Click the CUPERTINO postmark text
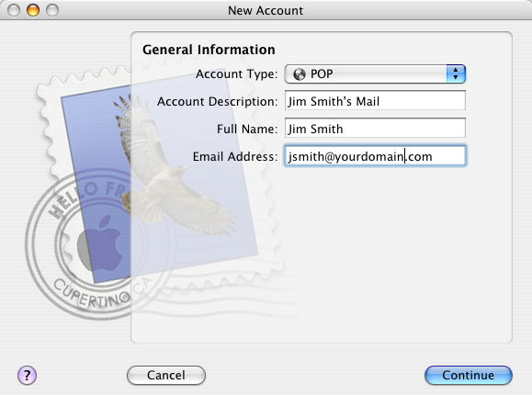Viewport: 532px width, 395px height. tap(92, 294)
